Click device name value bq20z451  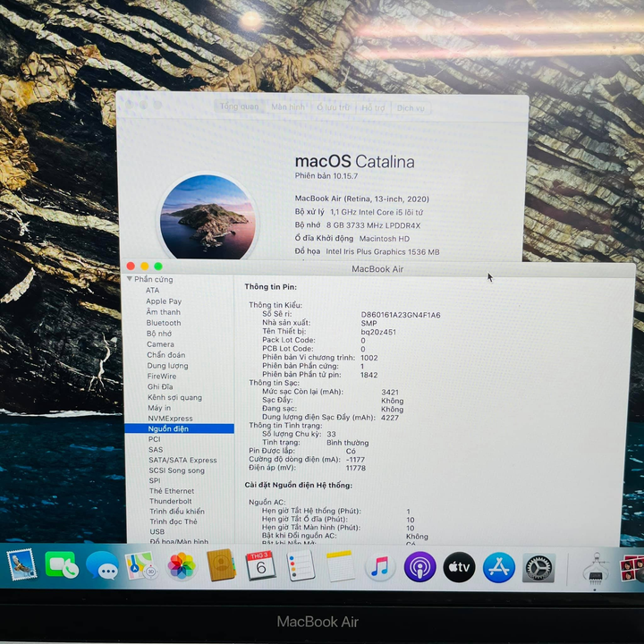coord(378,332)
